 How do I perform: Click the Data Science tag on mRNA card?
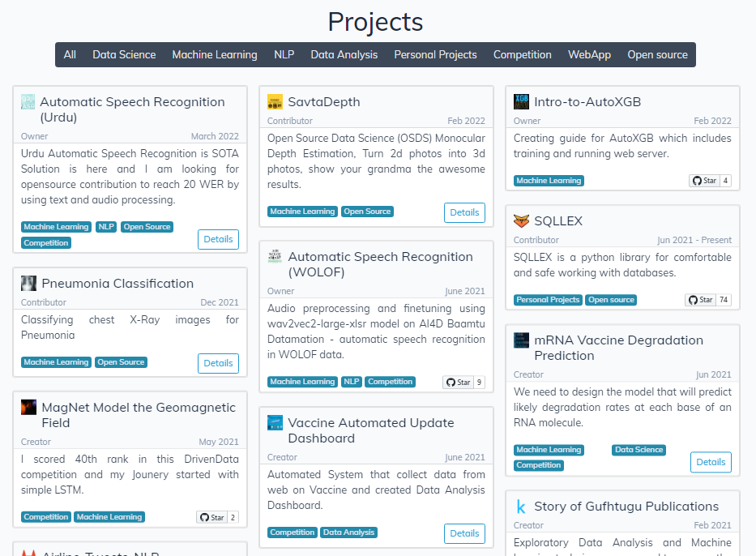tap(639, 450)
